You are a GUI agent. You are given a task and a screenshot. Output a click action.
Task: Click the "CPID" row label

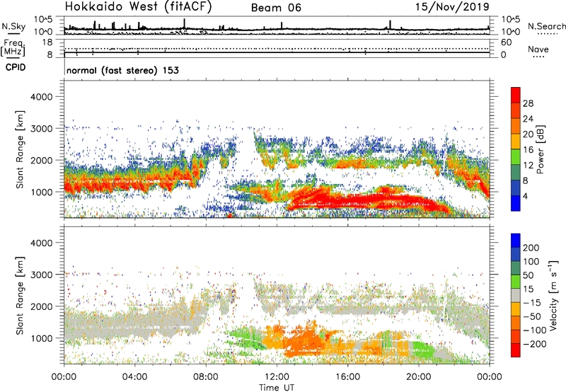[x=15, y=67]
